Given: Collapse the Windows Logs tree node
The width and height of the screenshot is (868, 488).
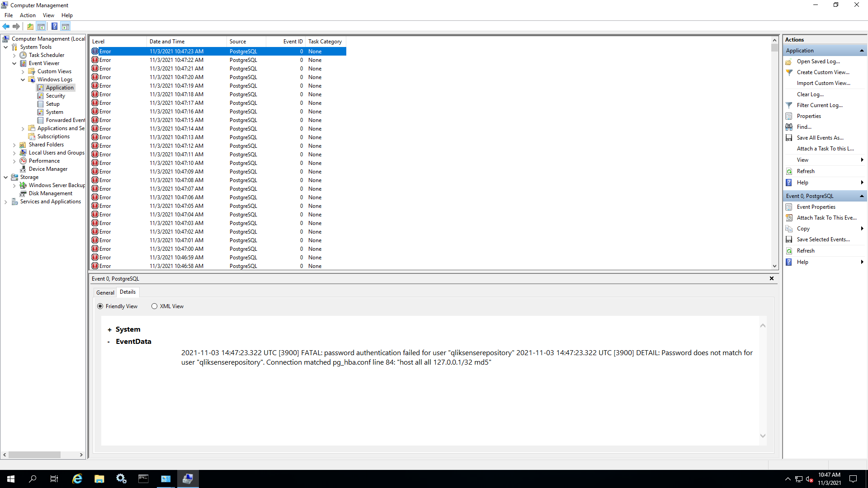Looking at the screenshot, I should [x=23, y=80].
